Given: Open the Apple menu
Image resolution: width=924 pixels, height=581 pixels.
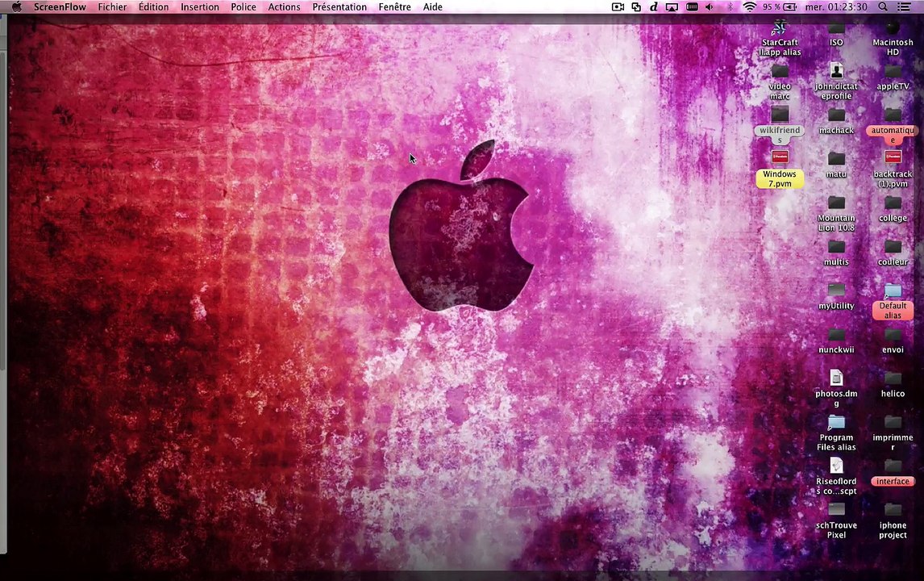Looking at the screenshot, I should [x=16, y=7].
